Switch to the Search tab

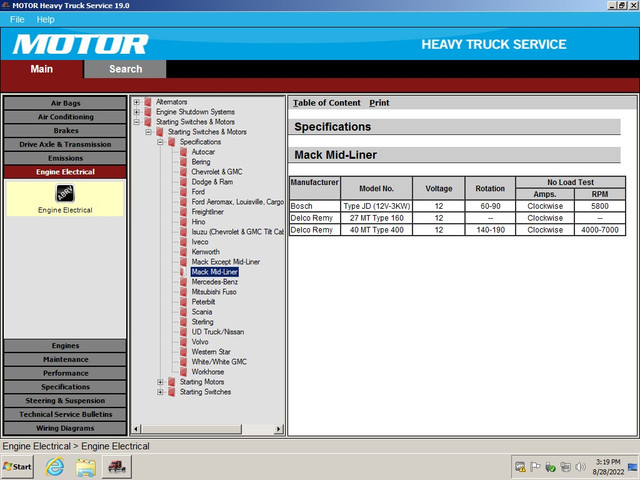point(125,69)
